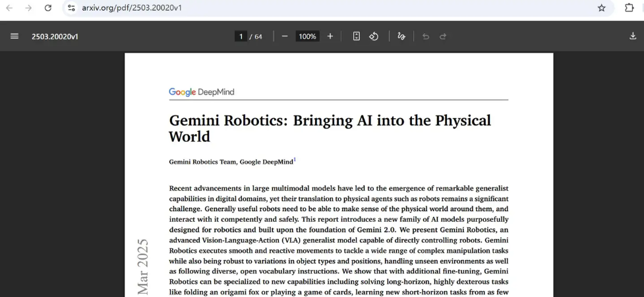Screen dimensions: 644x297
Task: Click abstract line starting 'Recent advancements in large'
Action: 338,188
